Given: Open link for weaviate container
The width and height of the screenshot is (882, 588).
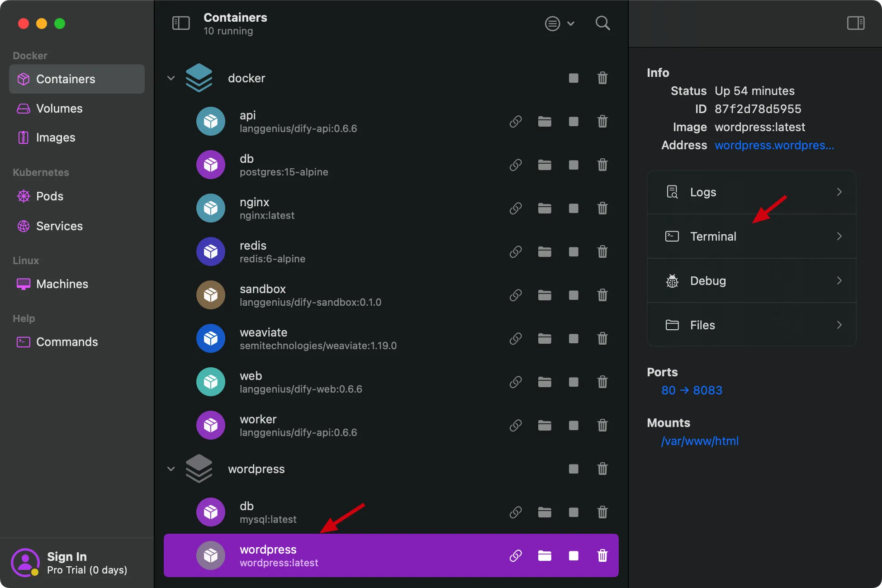Looking at the screenshot, I should pyautogui.click(x=516, y=339).
